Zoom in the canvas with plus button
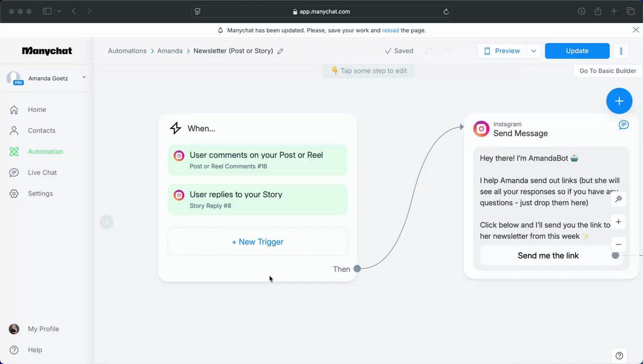The height and width of the screenshot is (364, 643). pyautogui.click(x=618, y=222)
